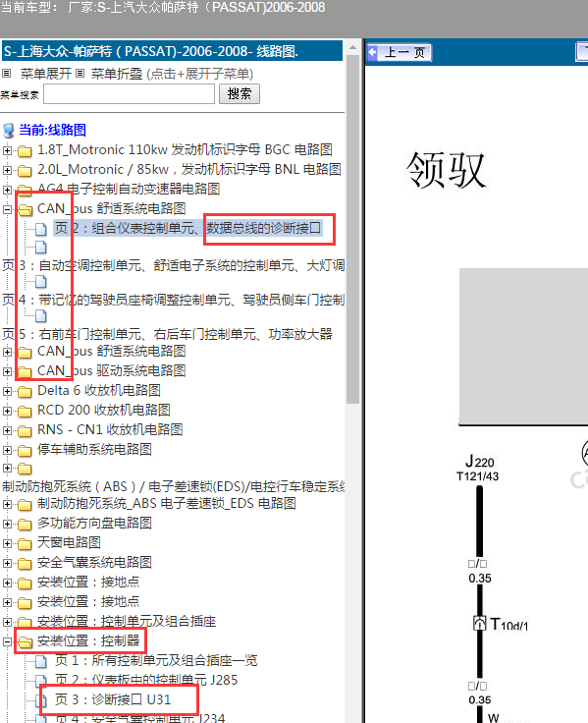Expand the 安装位置:控制单元及组合插座 node
588x723 pixels.
(x=8, y=622)
